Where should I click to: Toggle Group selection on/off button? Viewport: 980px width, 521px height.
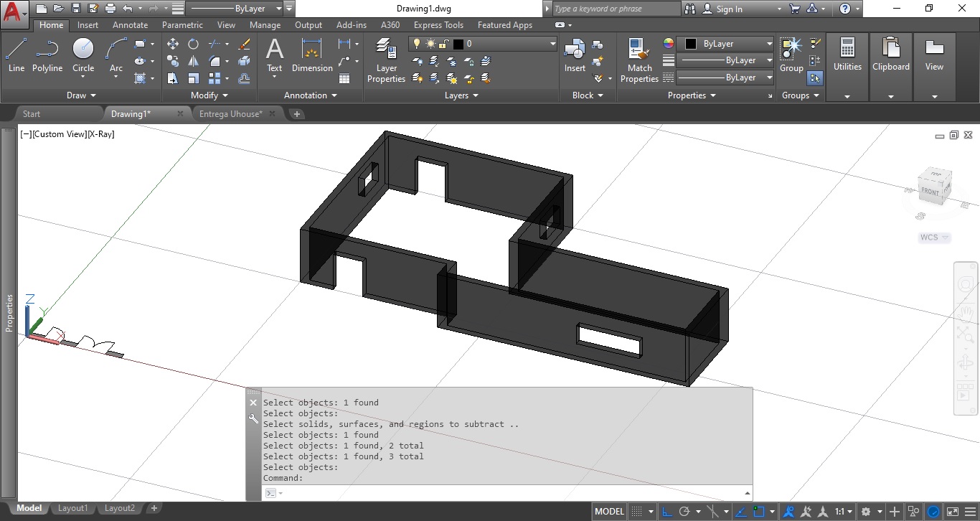click(815, 78)
